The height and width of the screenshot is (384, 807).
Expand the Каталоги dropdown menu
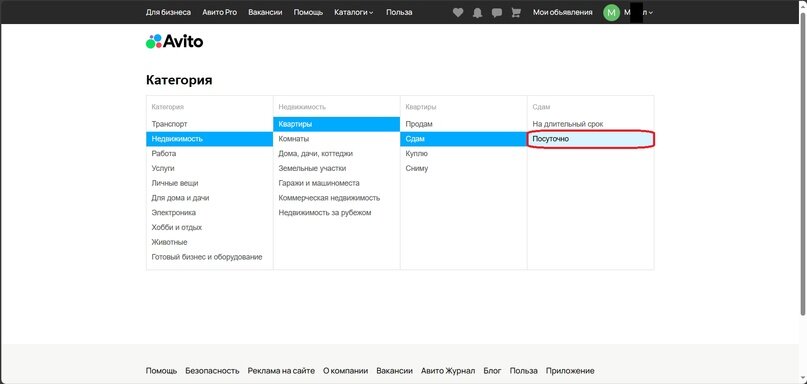[x=354, y=12]
